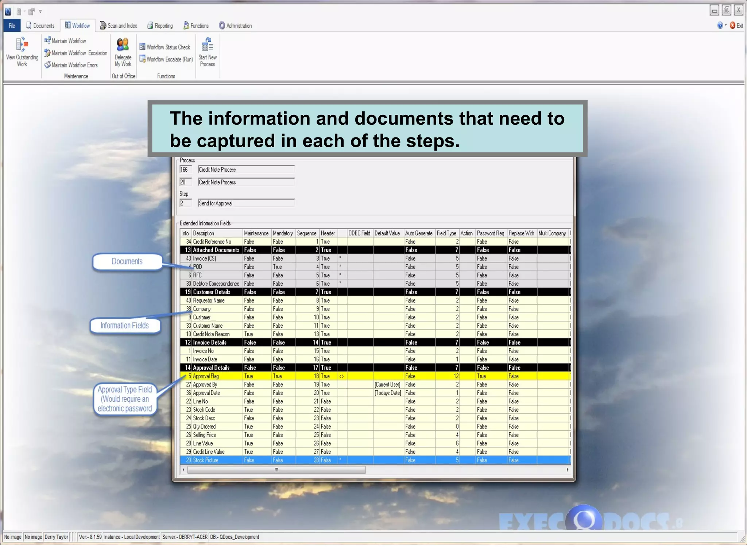Click the horizontal scrollbar thumb in the grid

point(276,470)
